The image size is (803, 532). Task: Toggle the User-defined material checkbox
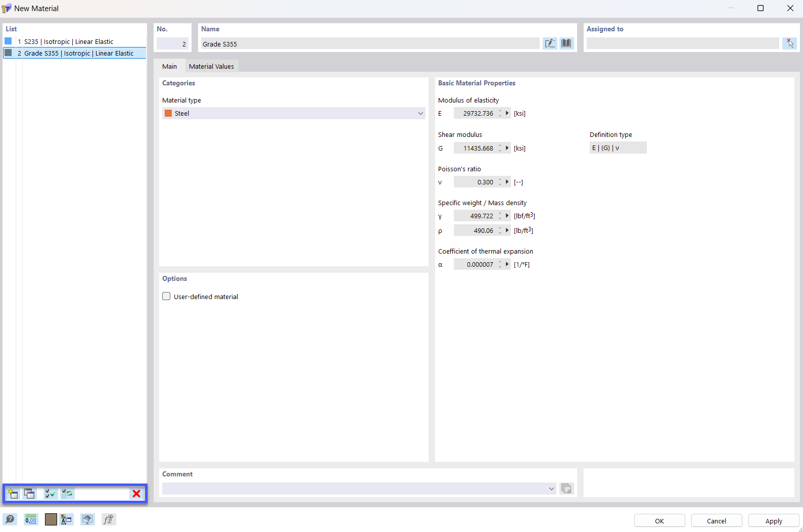[166, 297]
